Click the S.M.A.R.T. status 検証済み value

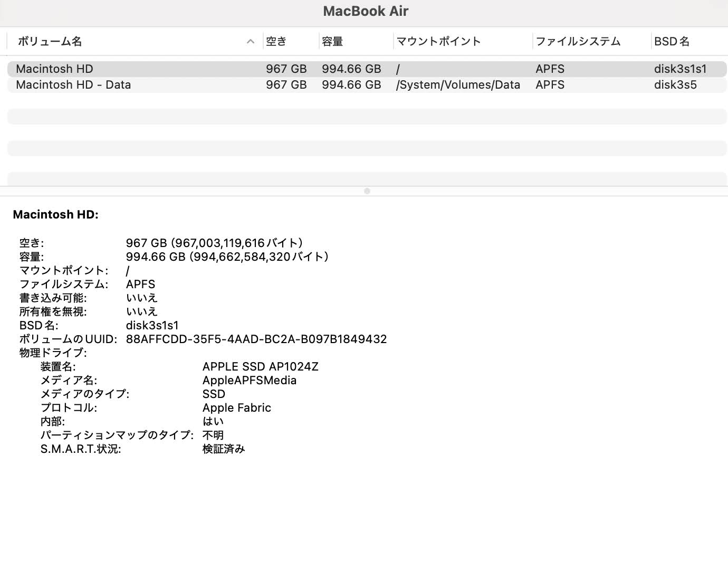(224, 449)
